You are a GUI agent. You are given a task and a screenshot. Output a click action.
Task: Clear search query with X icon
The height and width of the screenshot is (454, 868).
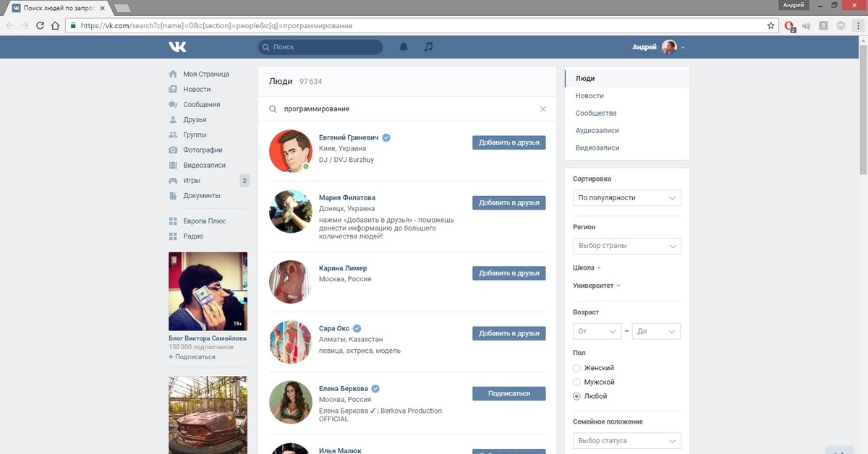[543, 109]
